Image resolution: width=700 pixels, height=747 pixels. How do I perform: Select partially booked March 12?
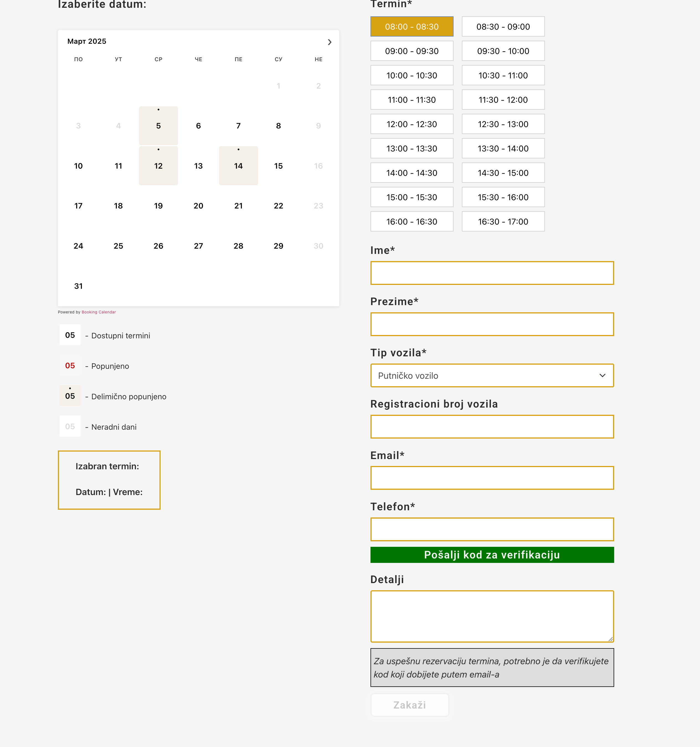tap(158, 166)
